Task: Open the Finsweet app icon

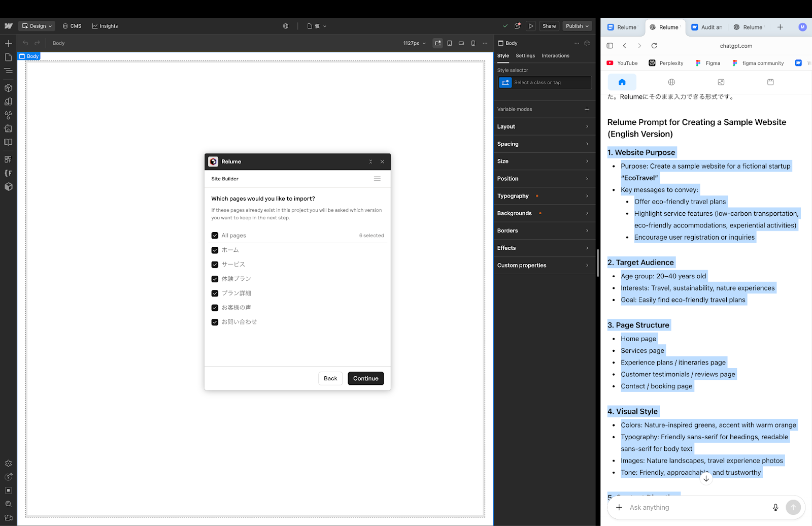Action: point(9,173)
